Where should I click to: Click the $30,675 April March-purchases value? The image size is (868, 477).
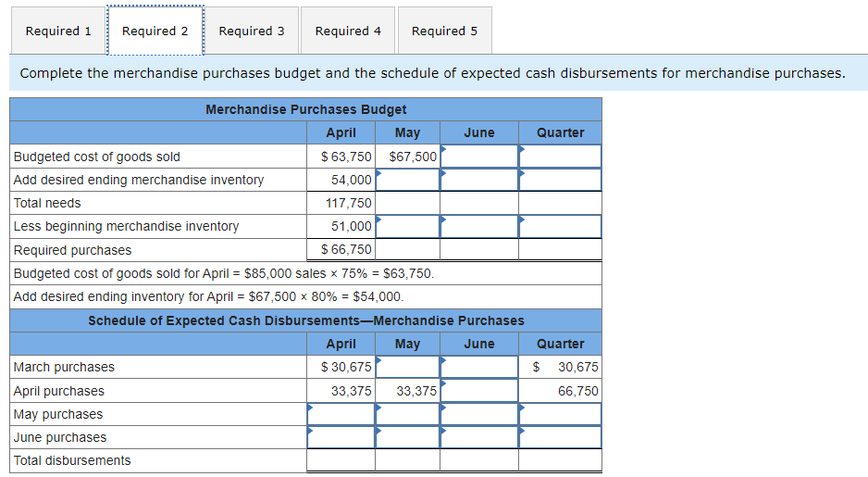tap(346, 367)
